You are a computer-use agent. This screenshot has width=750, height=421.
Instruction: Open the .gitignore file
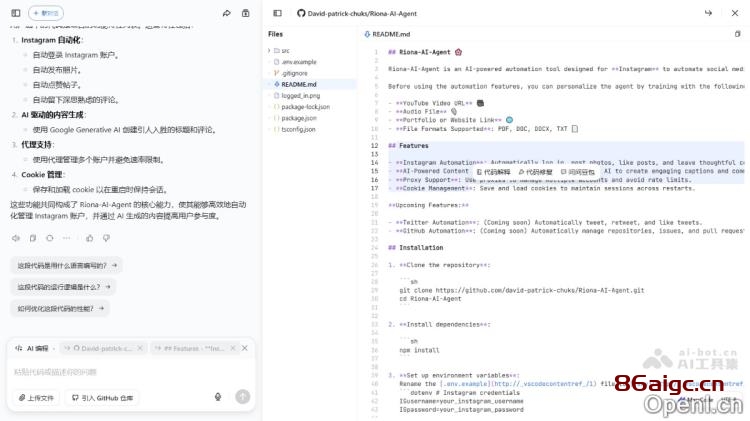(x=294, y=73)
